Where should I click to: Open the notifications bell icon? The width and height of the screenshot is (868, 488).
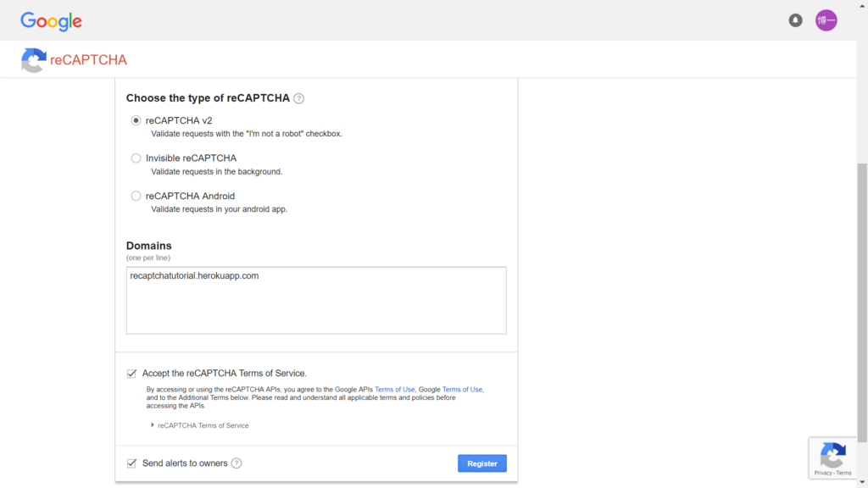tap(795, 20)
